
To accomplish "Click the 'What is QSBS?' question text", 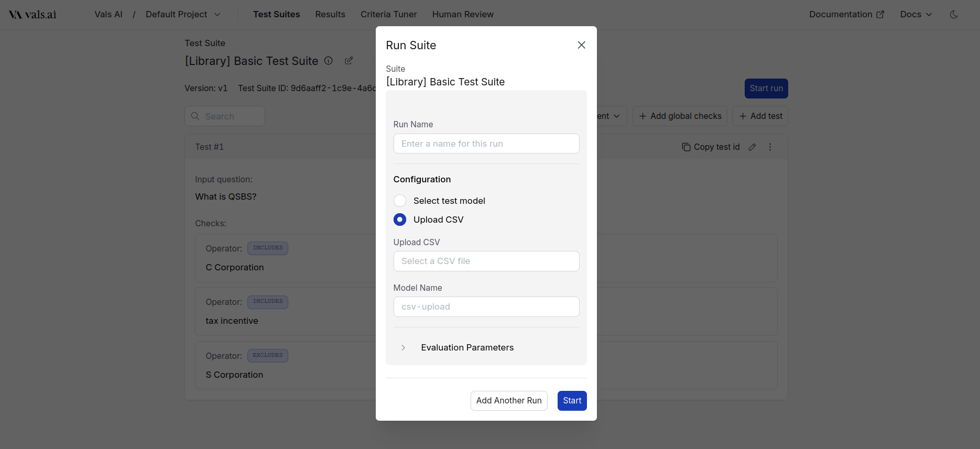I will (x=226, y=197).
